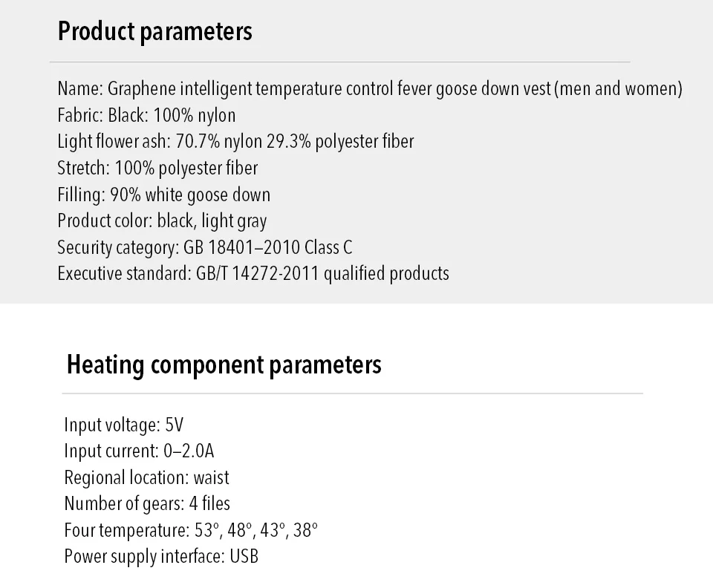
Task: Click the "Security category" line
Action: click(x=204, y=247)
